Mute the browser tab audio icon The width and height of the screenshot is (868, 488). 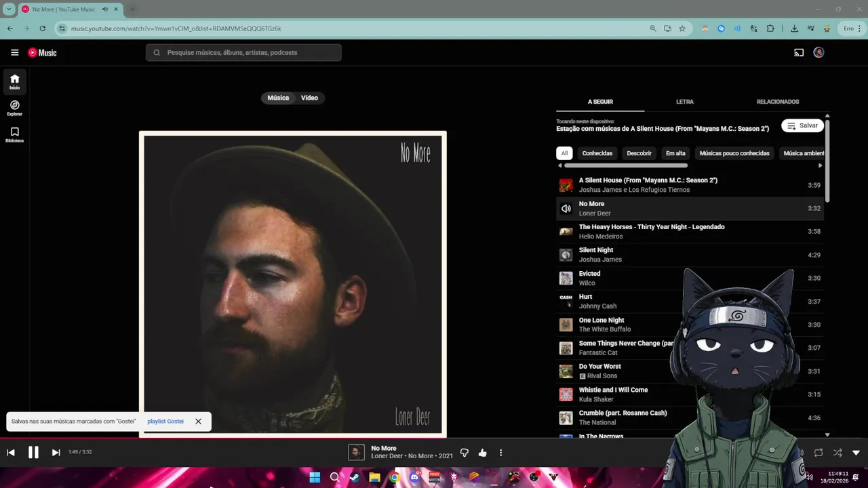point(106,9)
